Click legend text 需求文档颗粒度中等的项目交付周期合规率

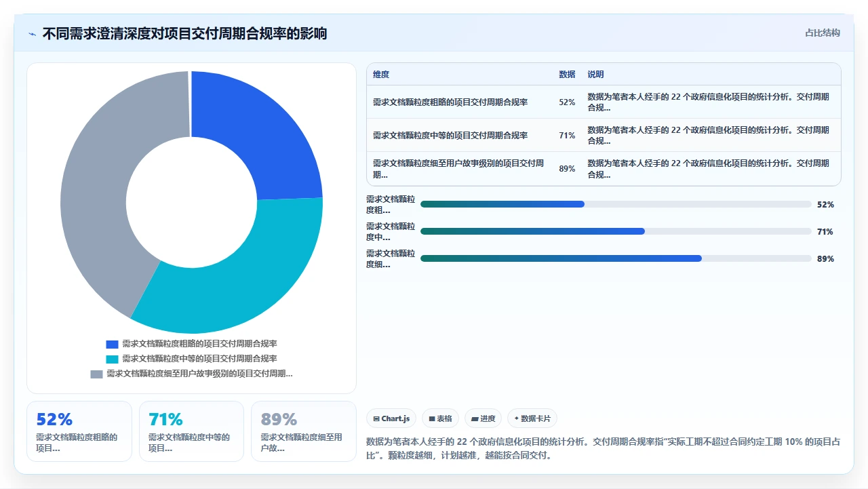[x=199, y=359]
